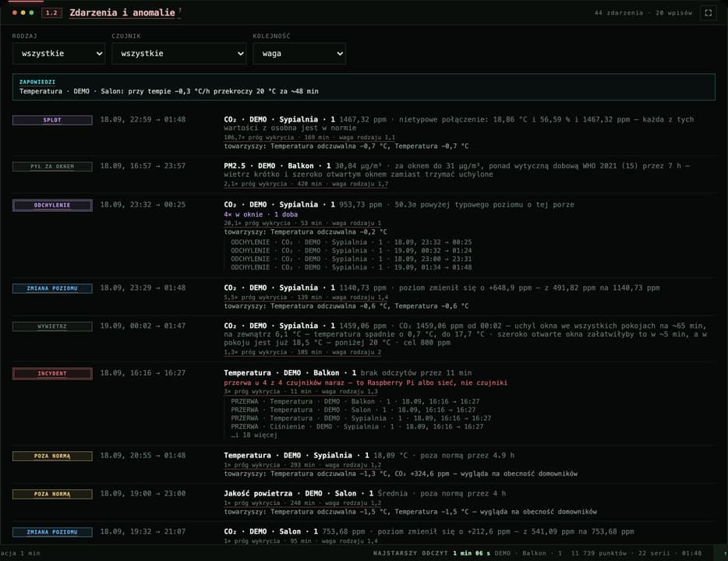Click the purple "4× w oknie · 1 doba" note
Viewport: 728px width, 561px height.
click(x=261, y=214)
